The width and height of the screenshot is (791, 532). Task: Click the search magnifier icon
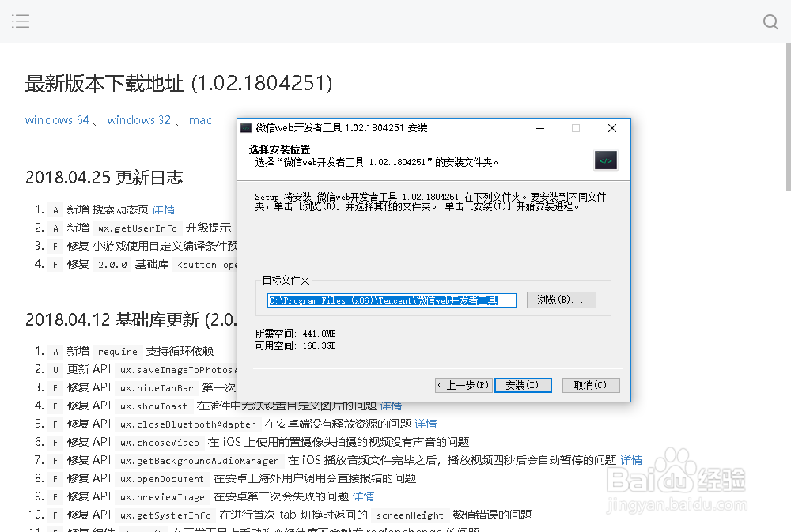tap(770, 22)
